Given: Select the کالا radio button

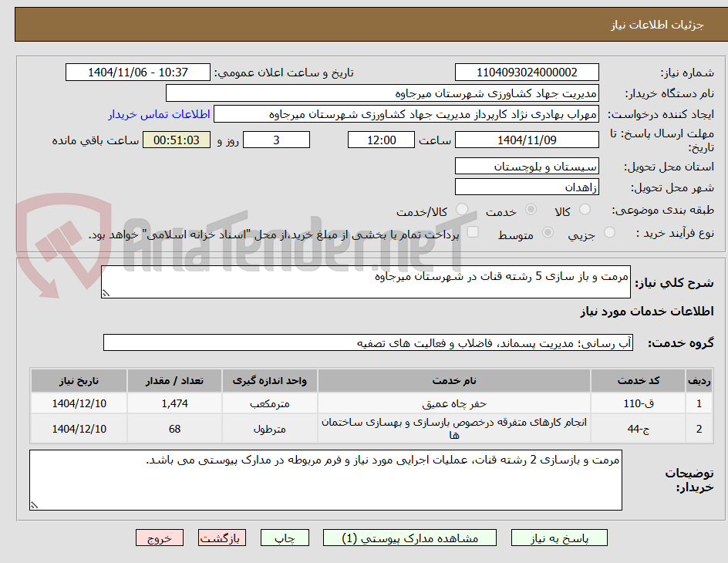Looking at the screenshot, I should coord(585,210).
